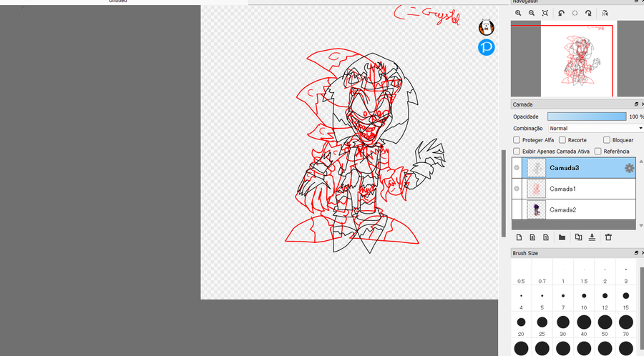Click the layer list scroll-down arrow
644x356 pixels.
point(640,226)
